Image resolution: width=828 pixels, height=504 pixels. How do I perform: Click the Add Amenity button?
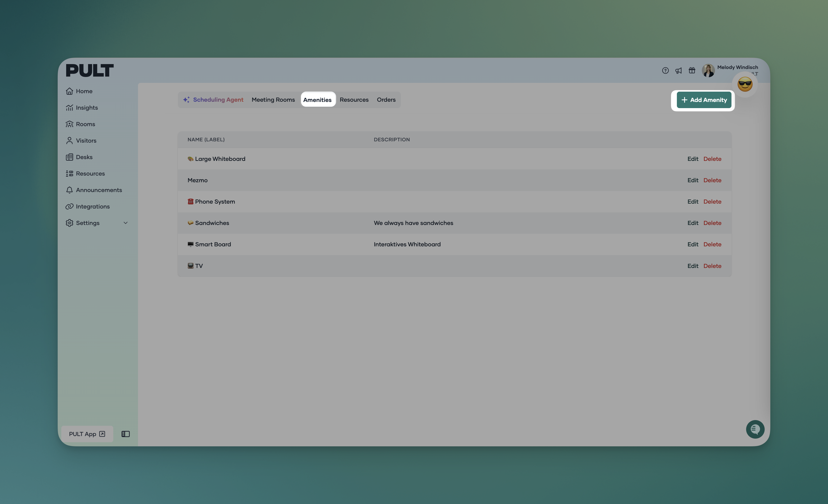(x=704, y=100)
